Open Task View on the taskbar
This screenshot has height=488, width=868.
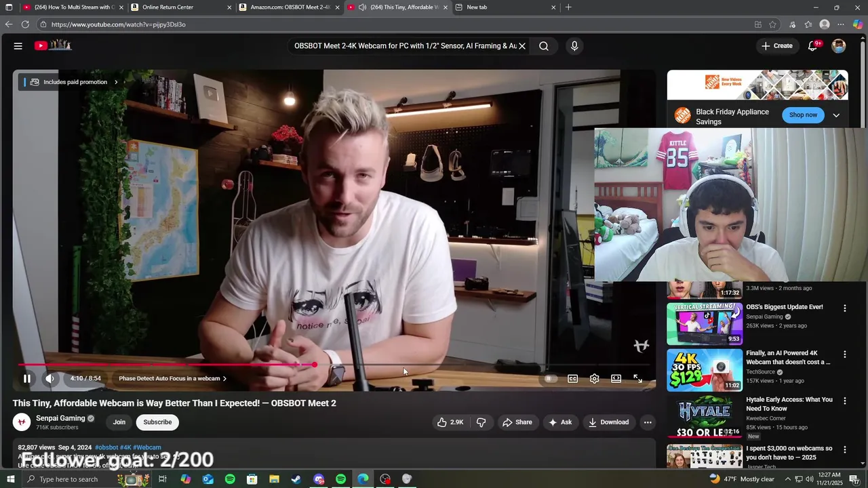point(163,479)
